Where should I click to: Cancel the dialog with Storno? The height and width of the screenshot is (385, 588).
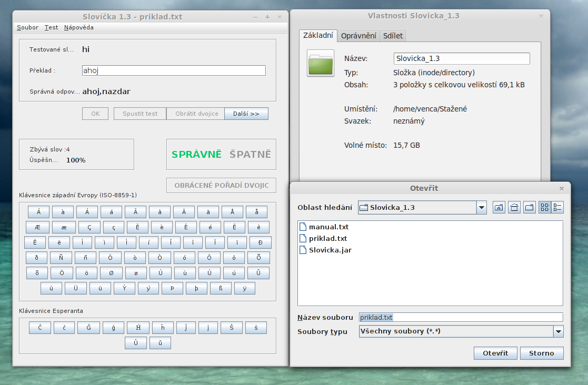tap(542, 353)
